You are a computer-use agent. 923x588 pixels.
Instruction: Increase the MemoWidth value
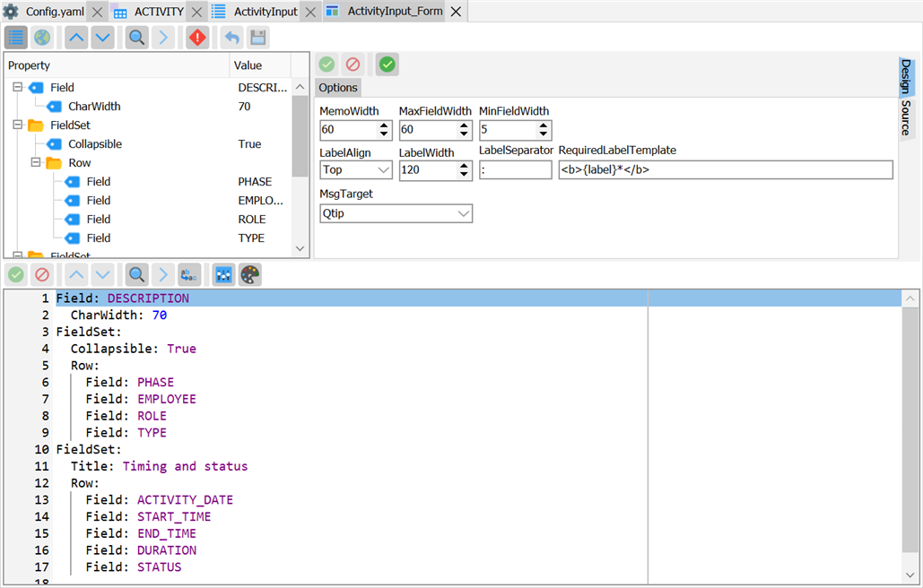click(x=384, y=125)
